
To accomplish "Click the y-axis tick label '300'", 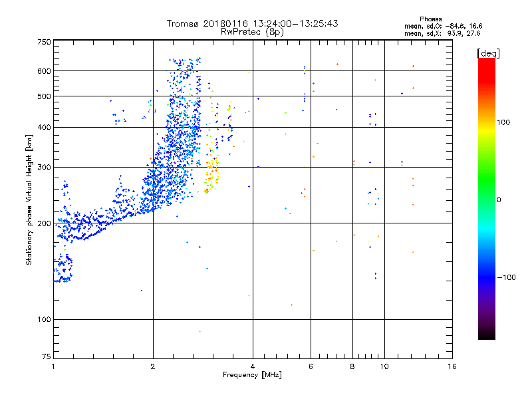I will pyautogui.click(x=44, y=168).
